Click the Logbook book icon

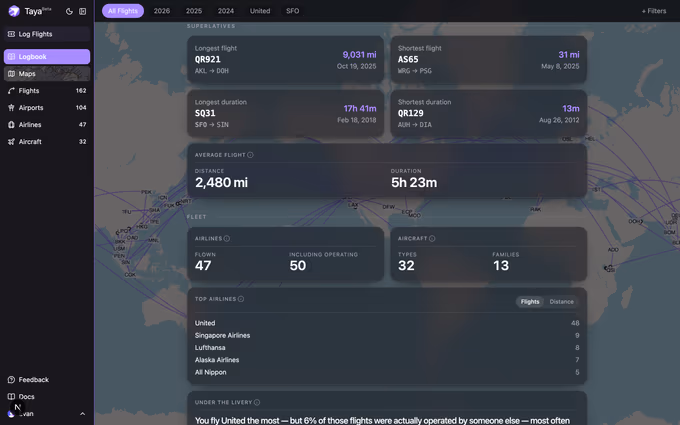point(11,56)
